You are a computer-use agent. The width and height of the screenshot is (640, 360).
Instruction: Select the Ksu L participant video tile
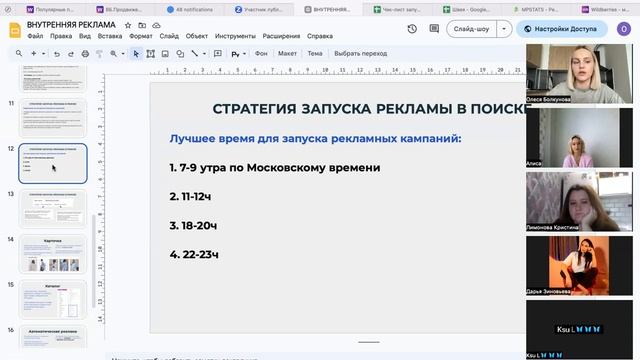(x=579, y=330)
